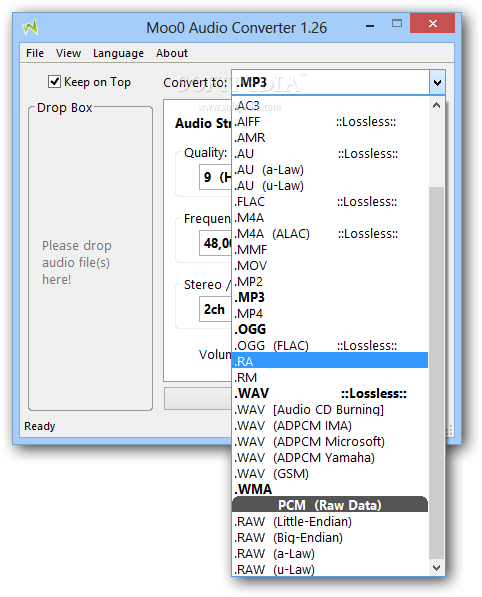
Task: Open the About menu
Action: click(x=172, y=53)
